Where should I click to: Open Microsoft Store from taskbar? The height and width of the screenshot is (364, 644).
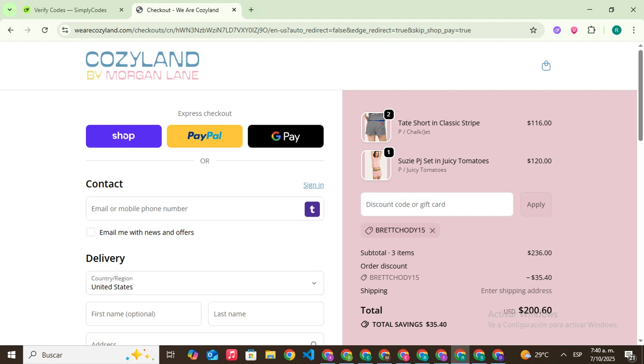251,355
